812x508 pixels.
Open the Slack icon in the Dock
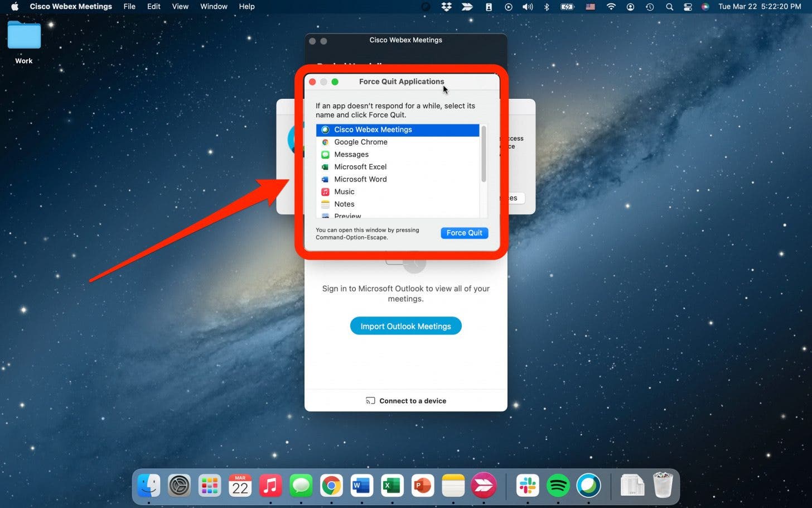click(527, 486)
